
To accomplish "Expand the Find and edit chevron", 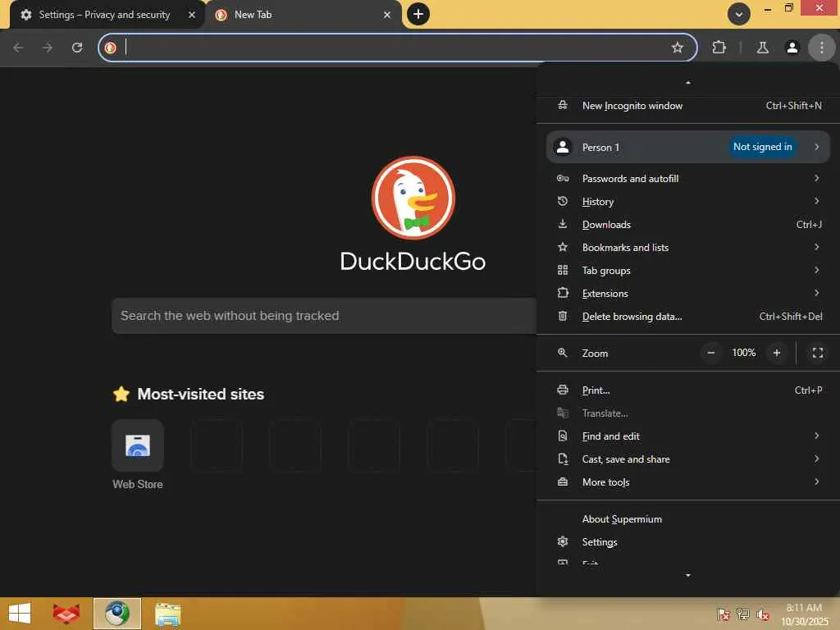I will click(816, 436).
